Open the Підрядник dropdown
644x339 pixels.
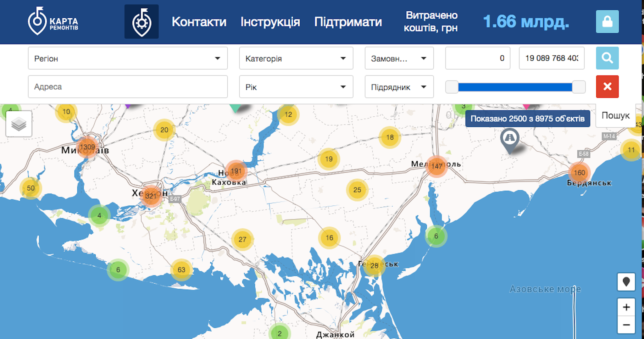(399, 87)
